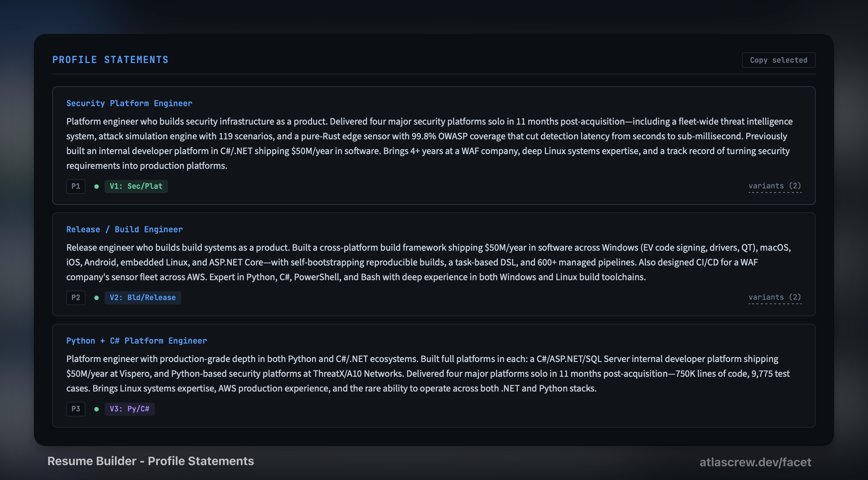
Task: Click the P2 priority badge
Action: pos(76,298)
